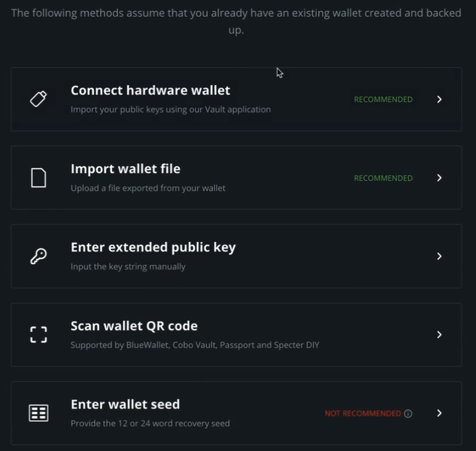Expand Connect hardware wallet chevron arrow

click(439, 99)
